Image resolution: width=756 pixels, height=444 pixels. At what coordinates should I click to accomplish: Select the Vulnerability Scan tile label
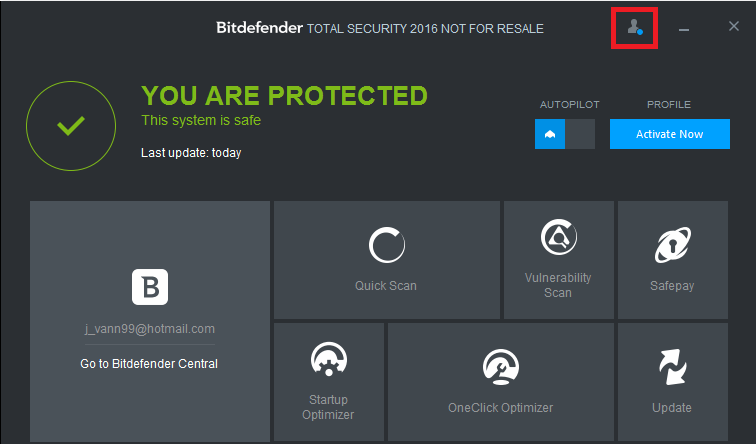coord(558,285)
